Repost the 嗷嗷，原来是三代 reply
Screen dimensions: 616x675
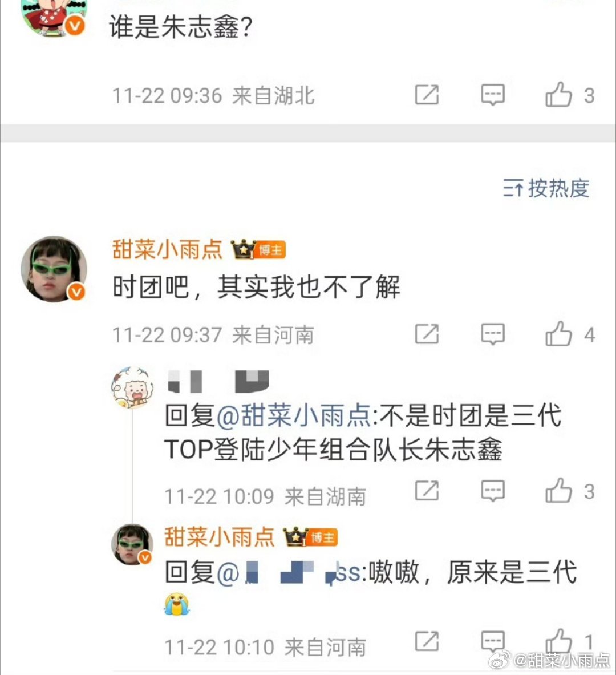[x=427, y=641]
